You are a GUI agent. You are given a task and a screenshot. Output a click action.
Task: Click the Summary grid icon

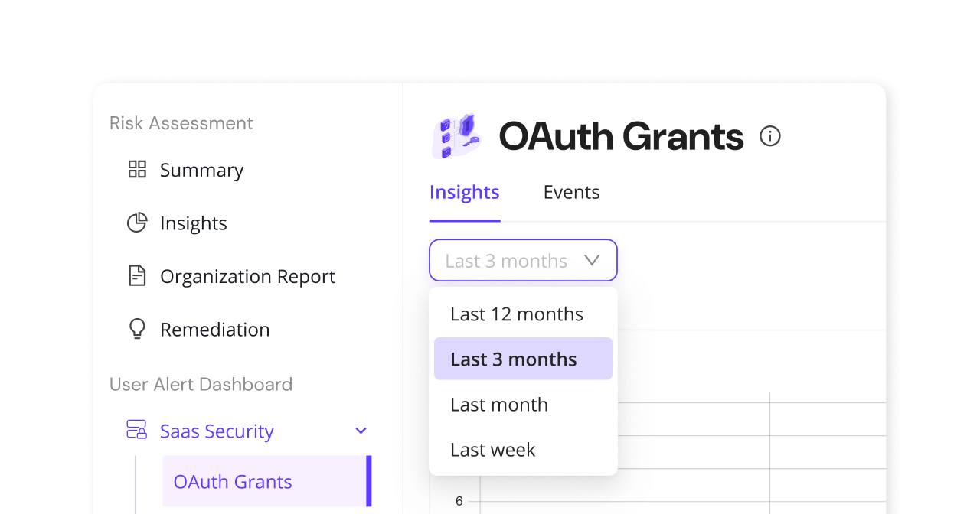pyautogui.click(x=137, y=169)
